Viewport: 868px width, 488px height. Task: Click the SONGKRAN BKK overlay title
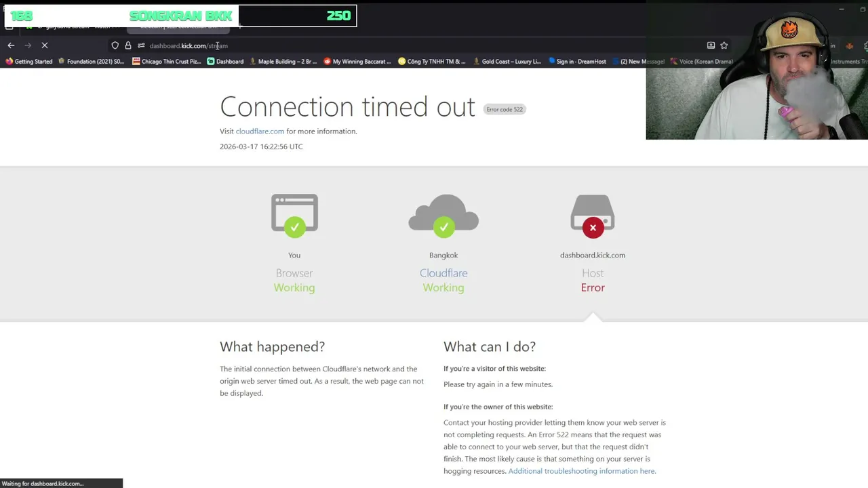180,16
